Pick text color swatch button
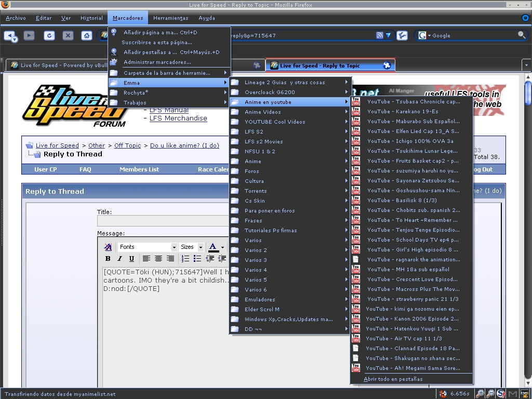Screen dimensions: 532x399 pos(213,247)
